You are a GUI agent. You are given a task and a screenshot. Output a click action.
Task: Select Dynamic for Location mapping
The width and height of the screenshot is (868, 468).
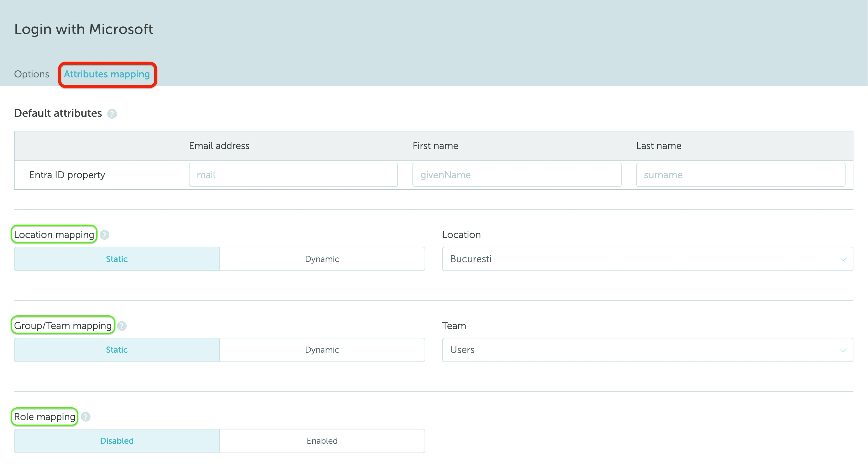(322, 259)
